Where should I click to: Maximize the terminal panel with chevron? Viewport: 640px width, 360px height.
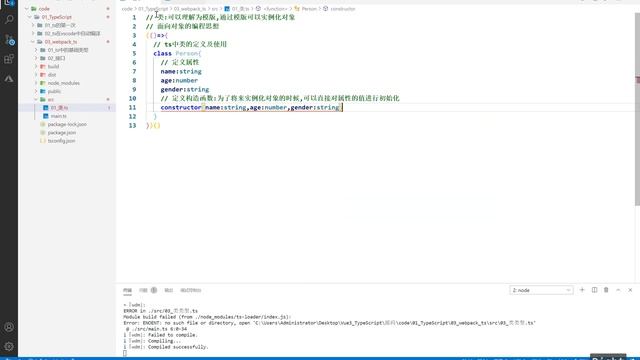[x=618, y=290]
